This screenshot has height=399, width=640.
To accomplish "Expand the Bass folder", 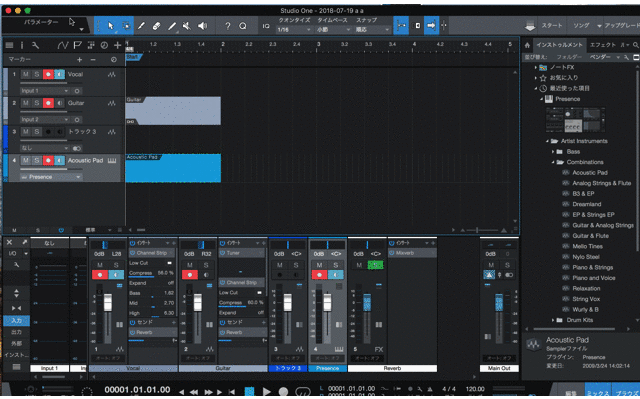I will pos(553,152).
